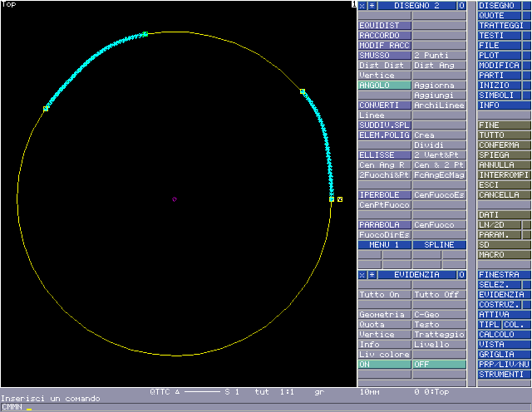The width and height of the screenshot is (532, 412).
Task: Click Aggiorna option
Action: click(x=440, y=85)
